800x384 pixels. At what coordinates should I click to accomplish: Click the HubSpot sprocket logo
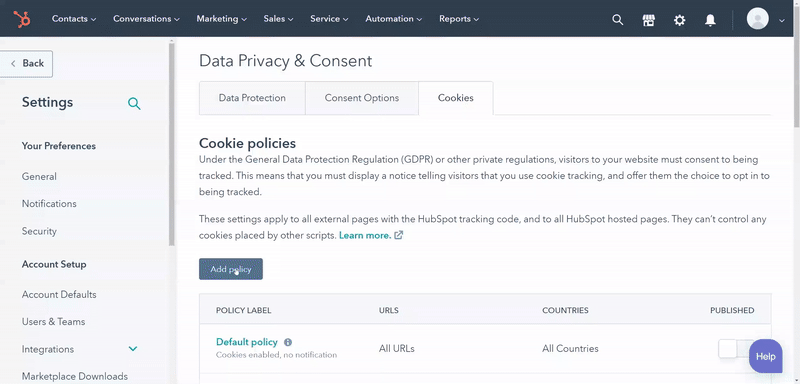pyautogui.click(x=22, y=19)
